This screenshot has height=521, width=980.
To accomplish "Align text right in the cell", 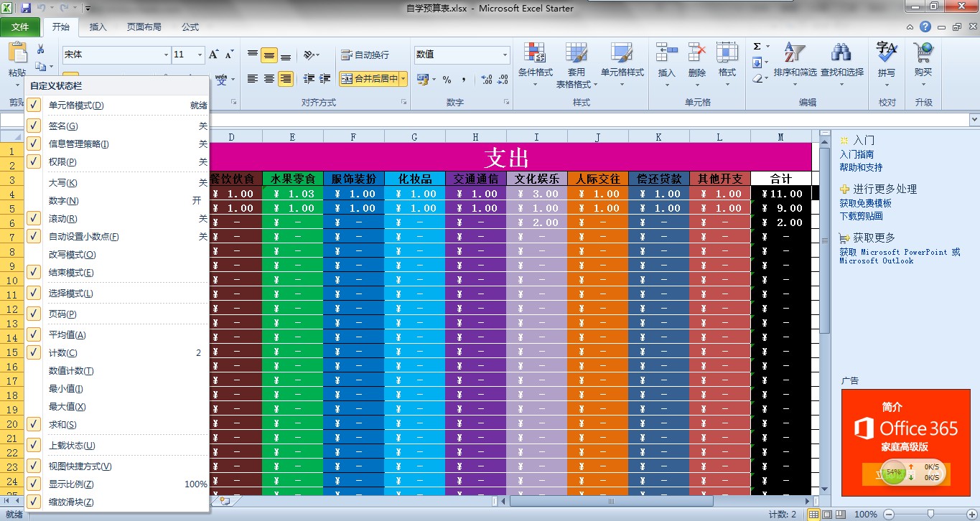I will (x=286, y=78).
